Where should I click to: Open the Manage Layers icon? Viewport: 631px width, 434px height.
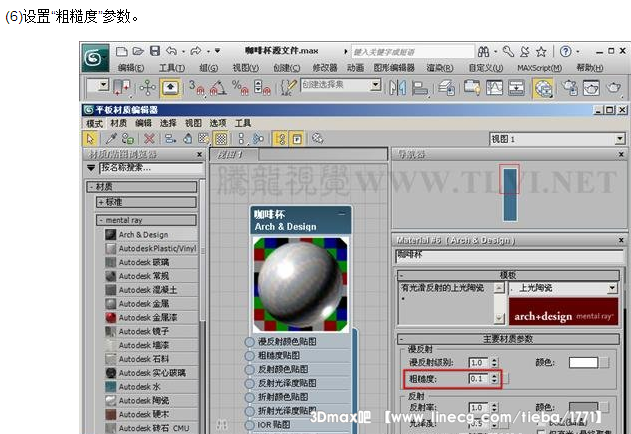(x=447, y=87)
